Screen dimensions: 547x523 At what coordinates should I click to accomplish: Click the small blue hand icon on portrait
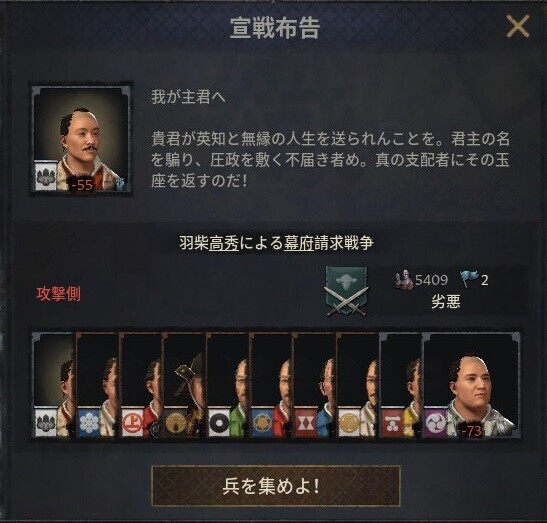pyautogui.click(x=120, y=182)
